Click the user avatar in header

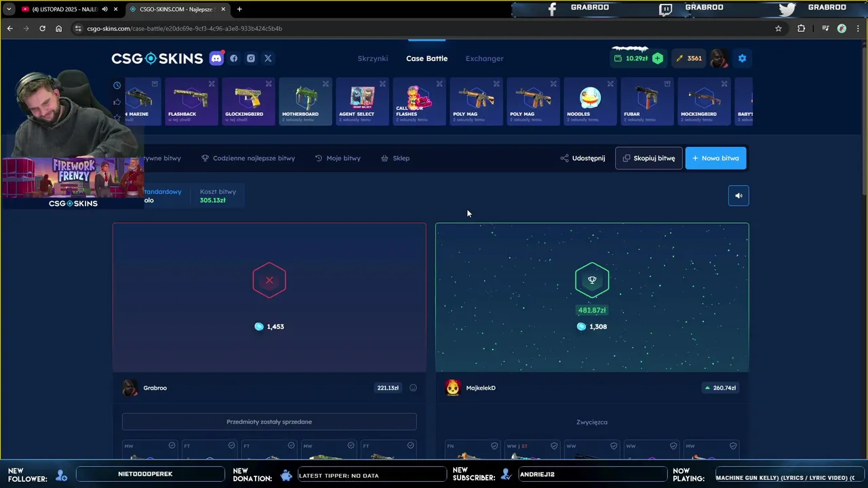[719, 58]
